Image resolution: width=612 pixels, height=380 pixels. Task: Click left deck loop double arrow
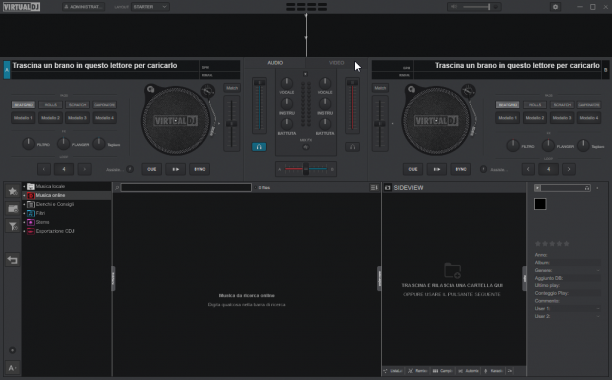pos(85,169)
